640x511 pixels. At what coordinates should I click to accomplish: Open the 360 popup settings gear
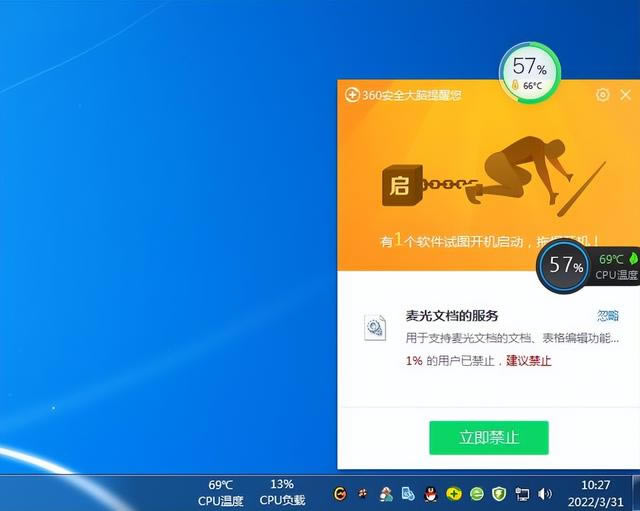click(602, 95)
